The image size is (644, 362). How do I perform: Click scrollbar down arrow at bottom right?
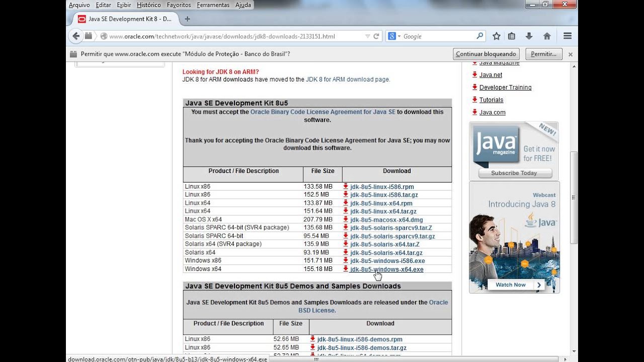[x=574, y=351]
